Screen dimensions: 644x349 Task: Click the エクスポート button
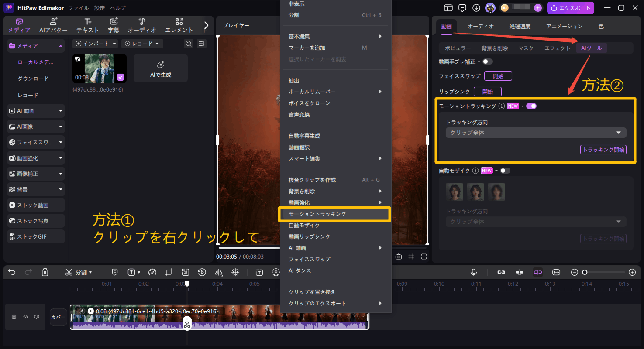[571, 8]
